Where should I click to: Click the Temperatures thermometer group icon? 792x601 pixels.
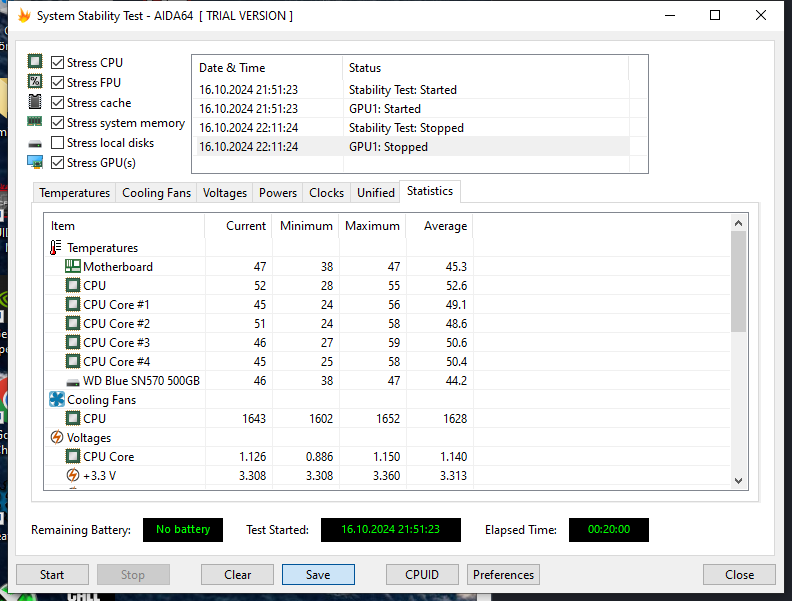(56, 247)
